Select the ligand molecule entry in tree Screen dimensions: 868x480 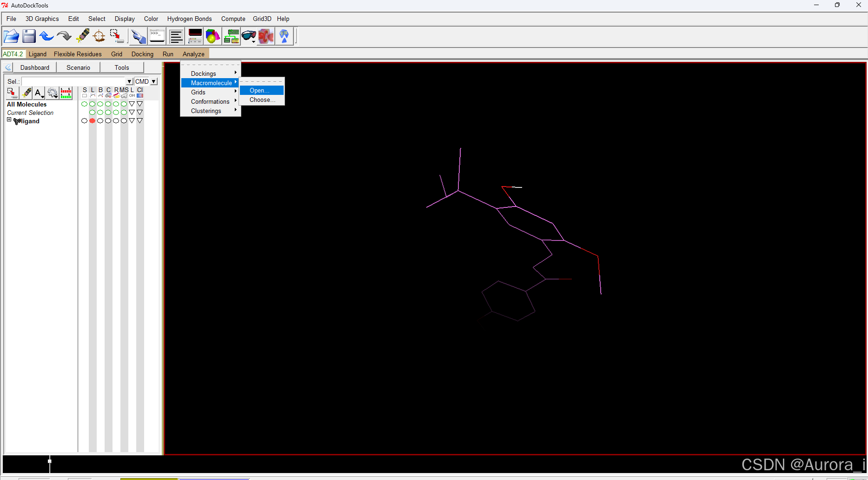tap(30, 121)
